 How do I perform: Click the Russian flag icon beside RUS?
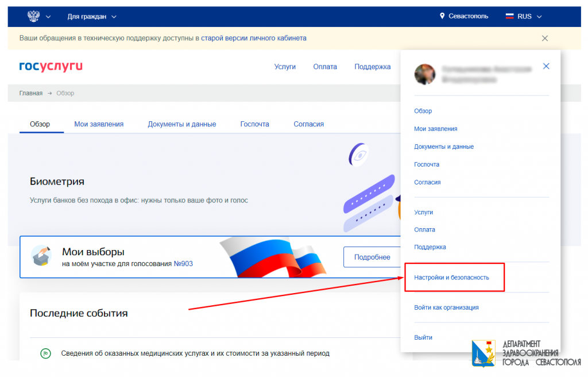point(509,16)
